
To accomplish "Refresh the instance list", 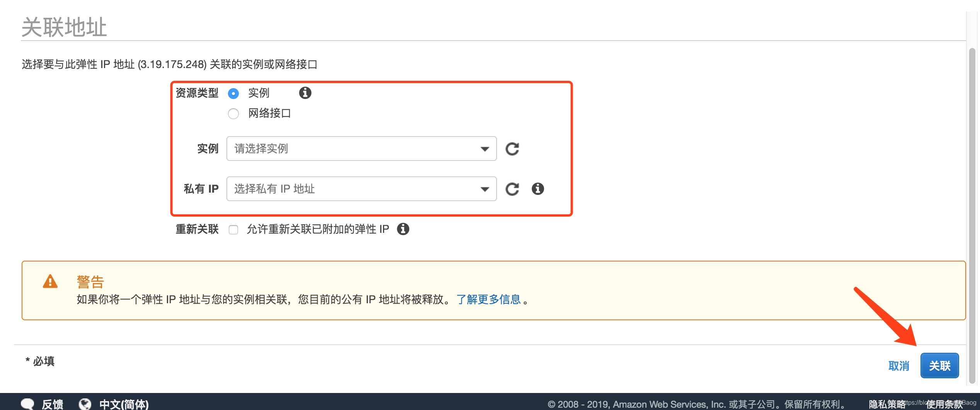I will (512, 149).
